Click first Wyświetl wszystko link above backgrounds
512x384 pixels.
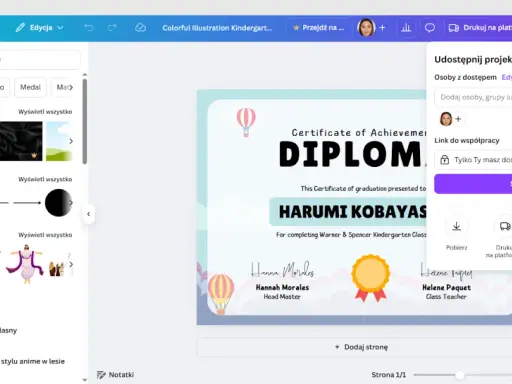click(x=45, y=112)
